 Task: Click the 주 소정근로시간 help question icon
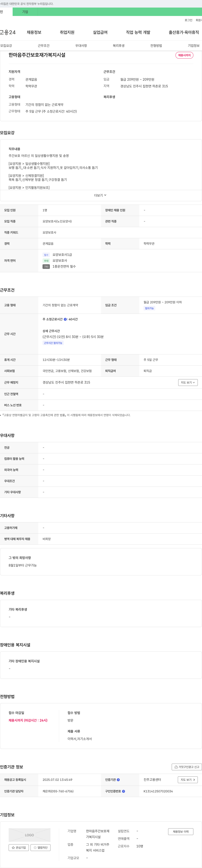65,319
